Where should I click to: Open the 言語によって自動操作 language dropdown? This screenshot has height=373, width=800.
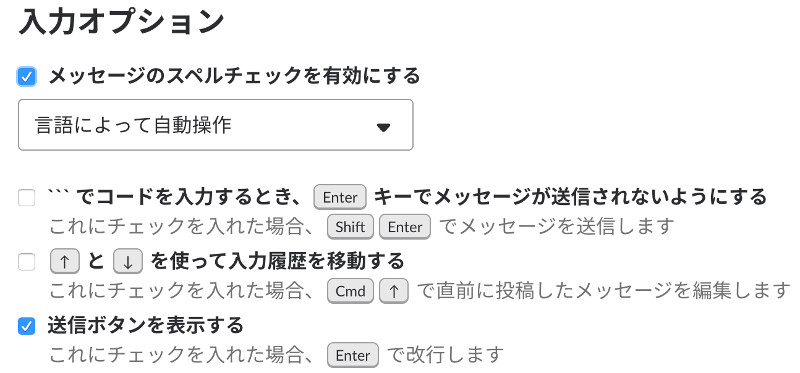click(215, 125)
